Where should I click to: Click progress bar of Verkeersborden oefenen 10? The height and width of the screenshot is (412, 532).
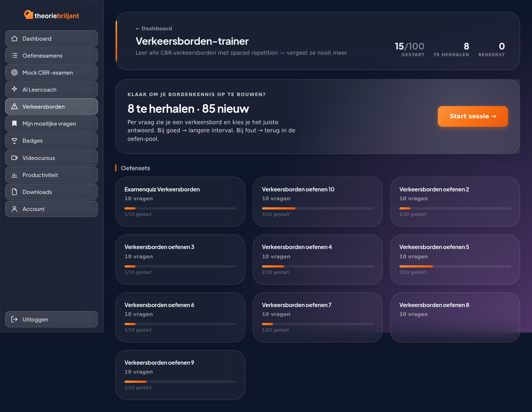click(x=318, y=208)
